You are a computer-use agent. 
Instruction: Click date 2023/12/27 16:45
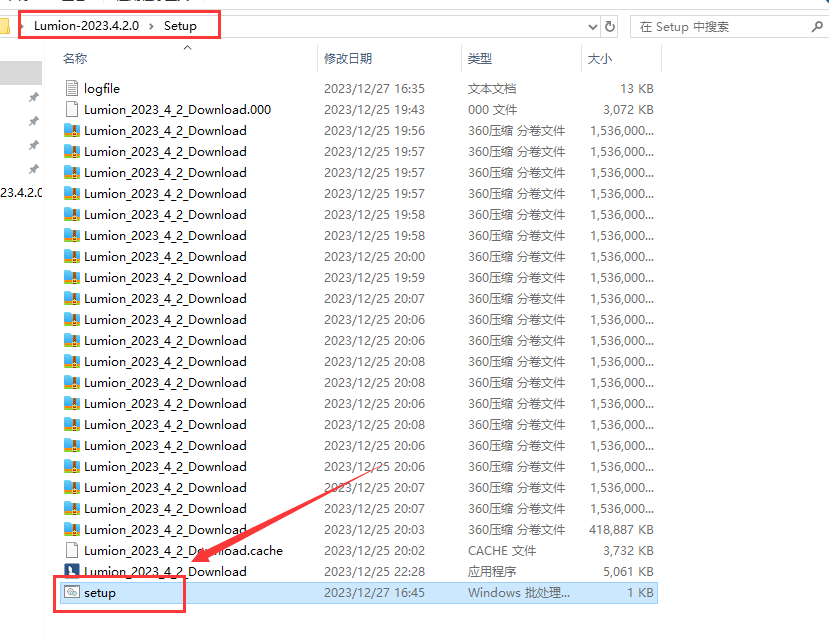(374, 593)
